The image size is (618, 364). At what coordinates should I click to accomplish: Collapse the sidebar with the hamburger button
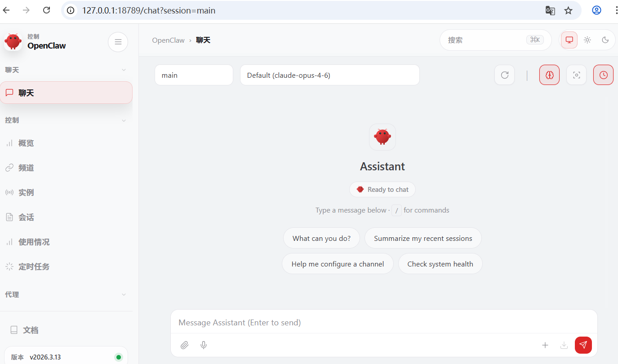118,42
